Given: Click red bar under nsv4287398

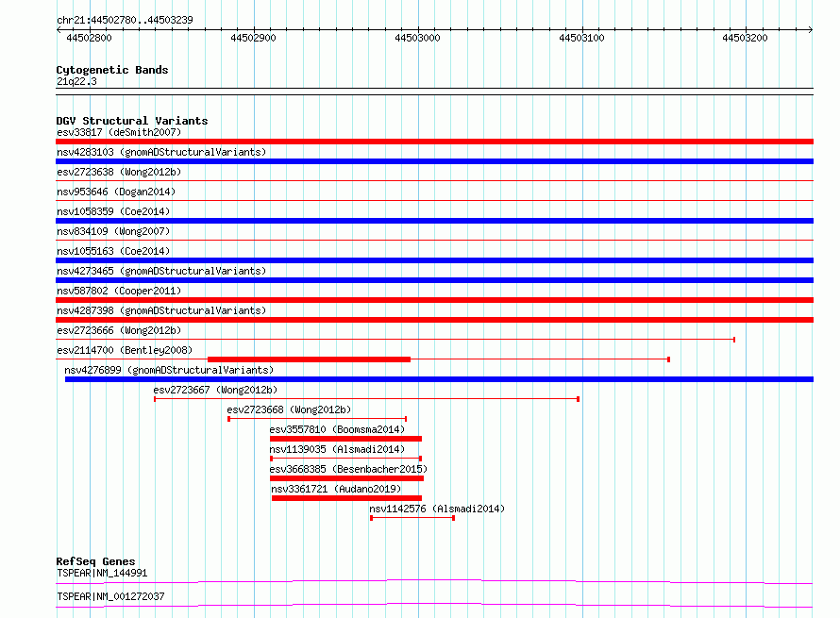Looking at the screenshot, I should click(434, 320).
